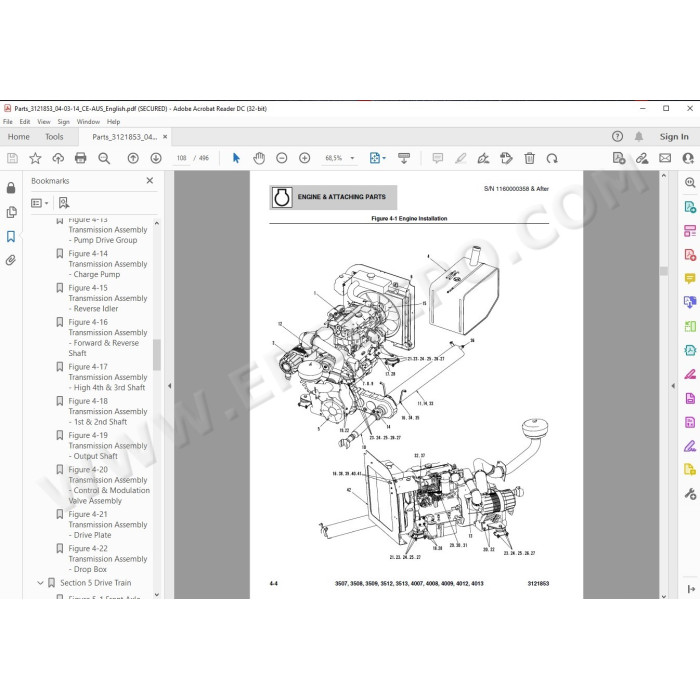Click Sign In

[x=674, y=137]
